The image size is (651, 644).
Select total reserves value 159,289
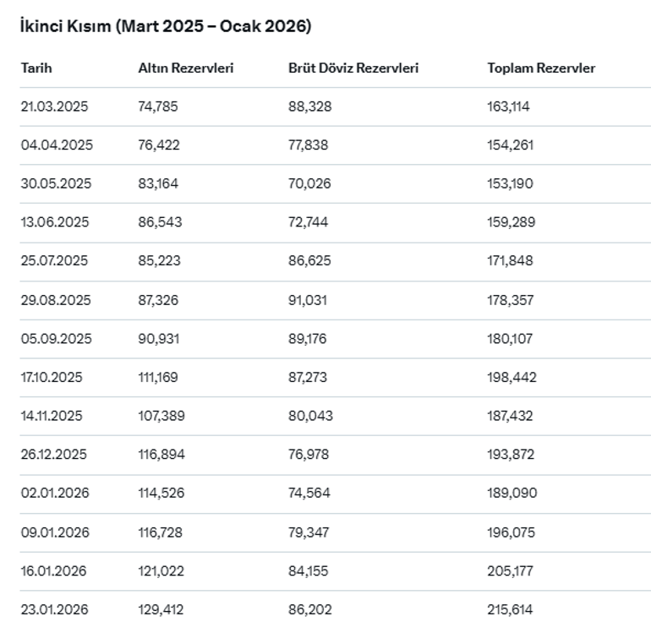point(511,222)
